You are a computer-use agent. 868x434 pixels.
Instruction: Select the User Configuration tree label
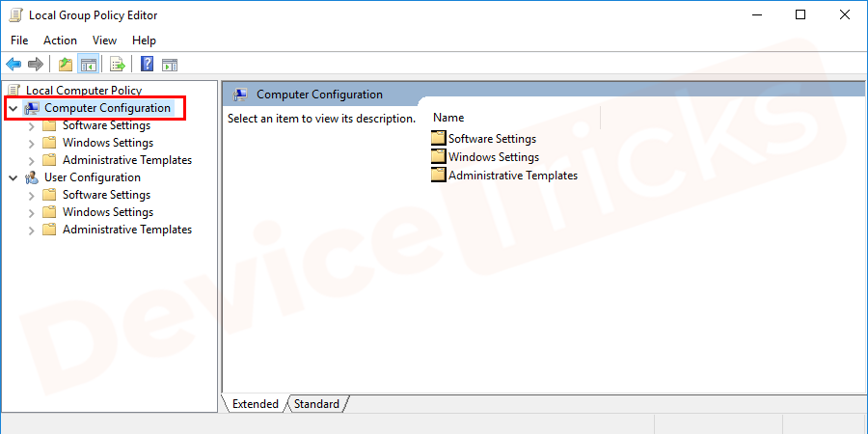point(93,177)
